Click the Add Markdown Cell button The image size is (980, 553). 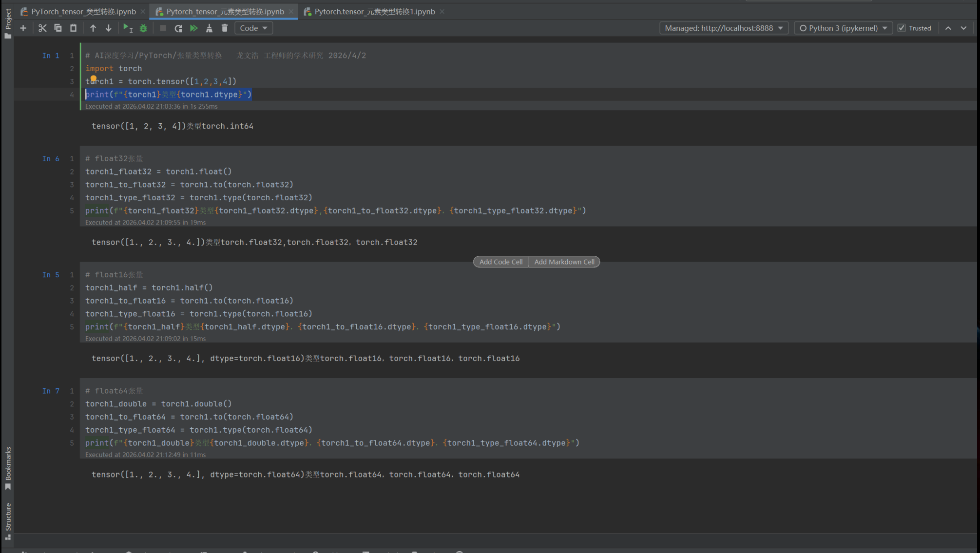(564, 262)
